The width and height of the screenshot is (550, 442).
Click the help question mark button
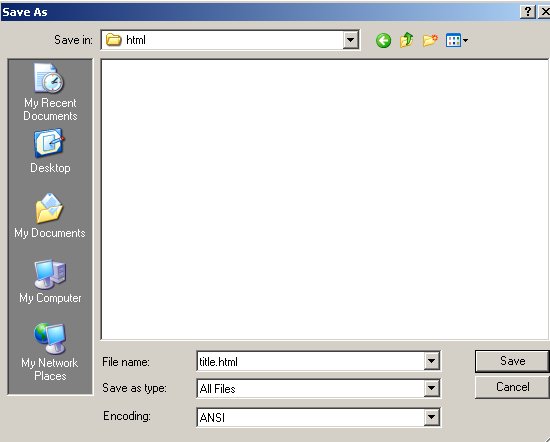[x=528, y=12]
